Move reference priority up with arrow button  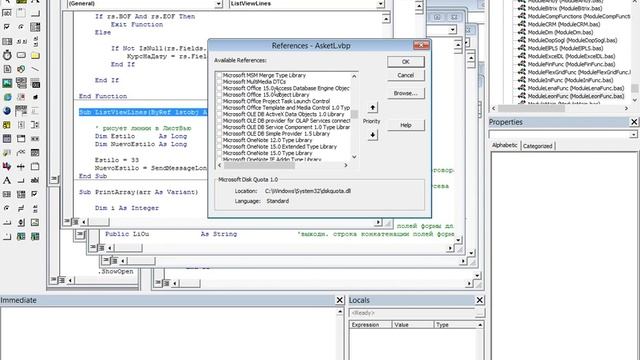click(x=372, y=107)
